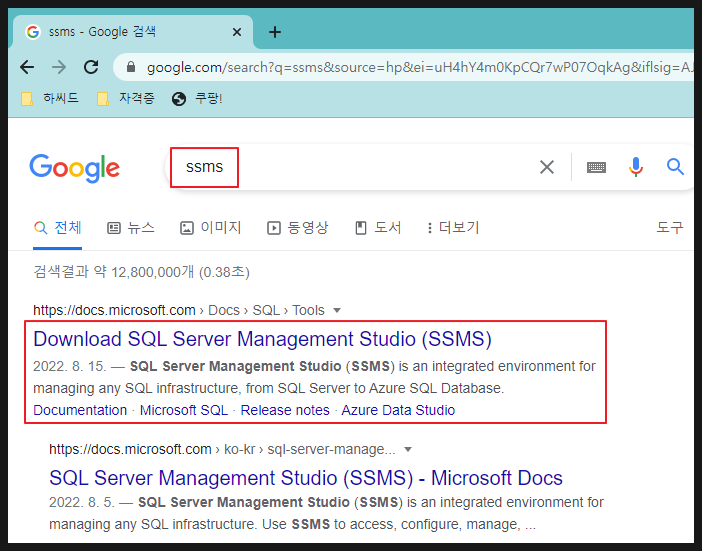Screen dimensions: 702x551
Task: Switch to the 도서 tab
Action: pyautogui.click(x=378, y=228)
